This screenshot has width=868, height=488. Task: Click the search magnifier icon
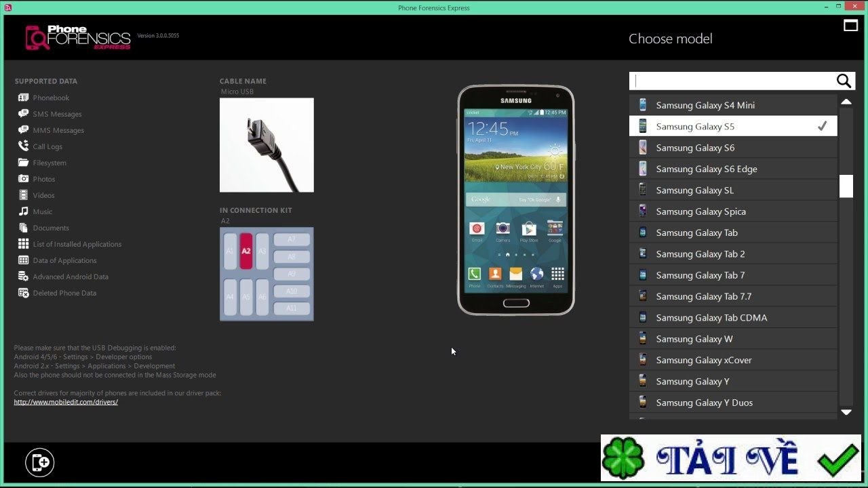[844, 81]
